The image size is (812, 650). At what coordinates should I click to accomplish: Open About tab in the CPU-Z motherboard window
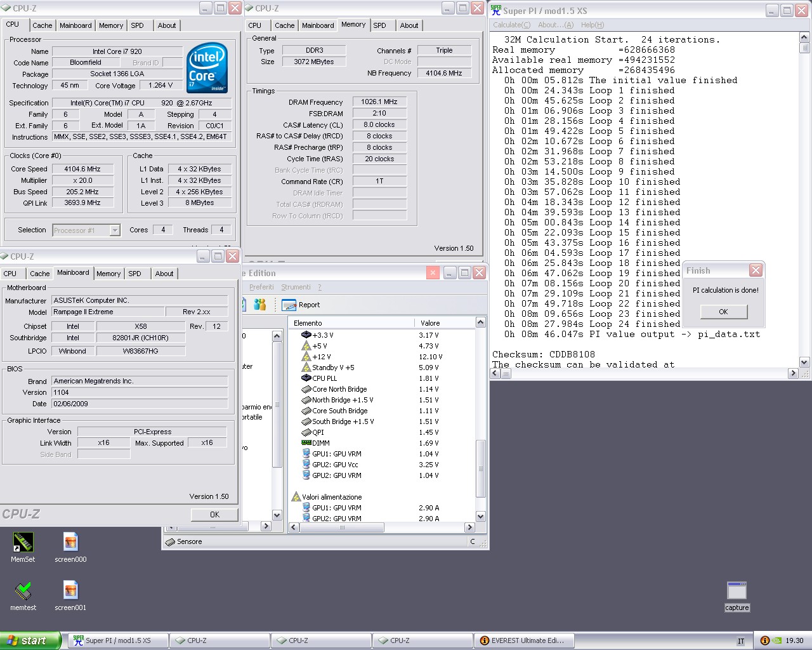click(164, 274)
